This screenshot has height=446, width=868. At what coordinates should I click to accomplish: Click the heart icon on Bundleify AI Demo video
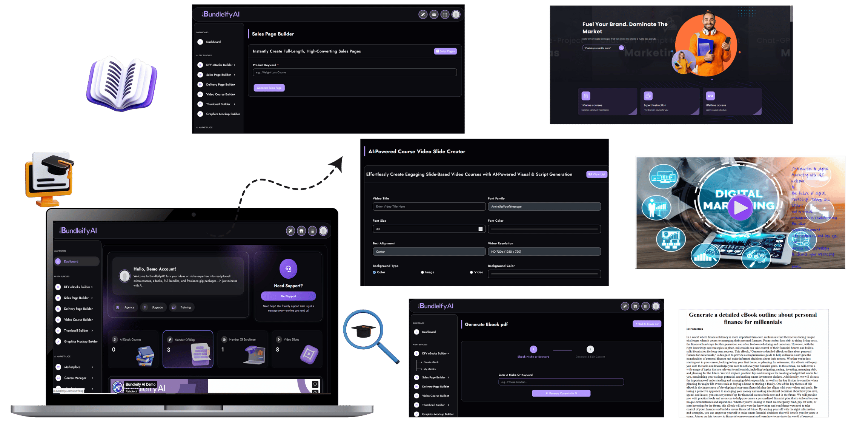[315, 384]
